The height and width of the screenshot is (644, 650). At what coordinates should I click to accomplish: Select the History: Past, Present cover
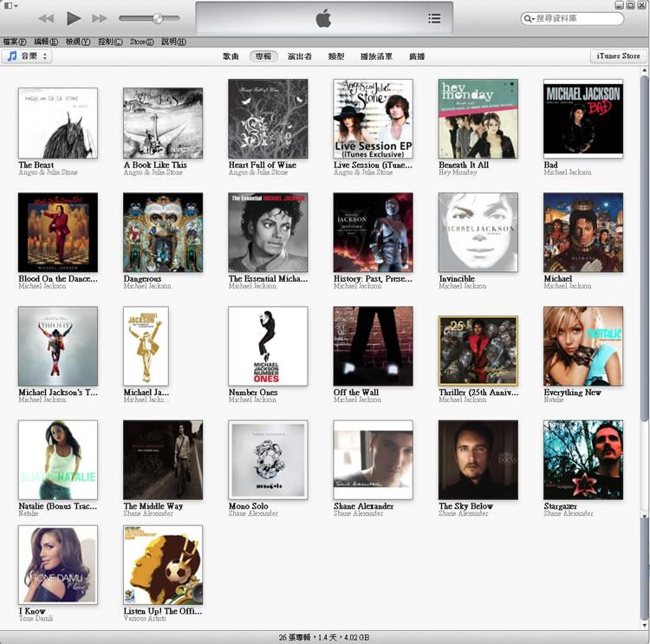coord(373,232)
